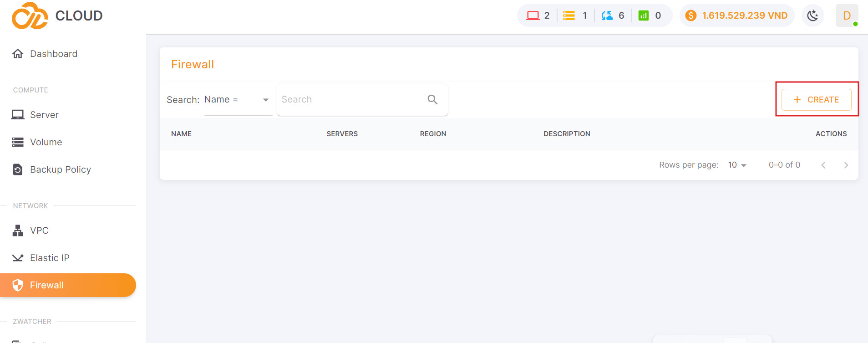
Task: Click the ACTIONS column header
Action: pyautogui.click(x=831, y=134)
